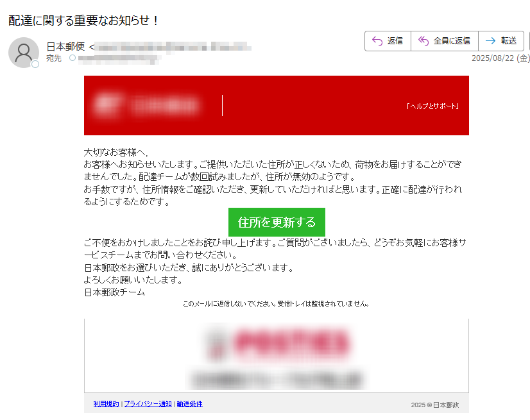Click the blurred recipient address after 宛先
Image resolution: width=530 pixels, height=420 pixels.
[x=119, y=59]
